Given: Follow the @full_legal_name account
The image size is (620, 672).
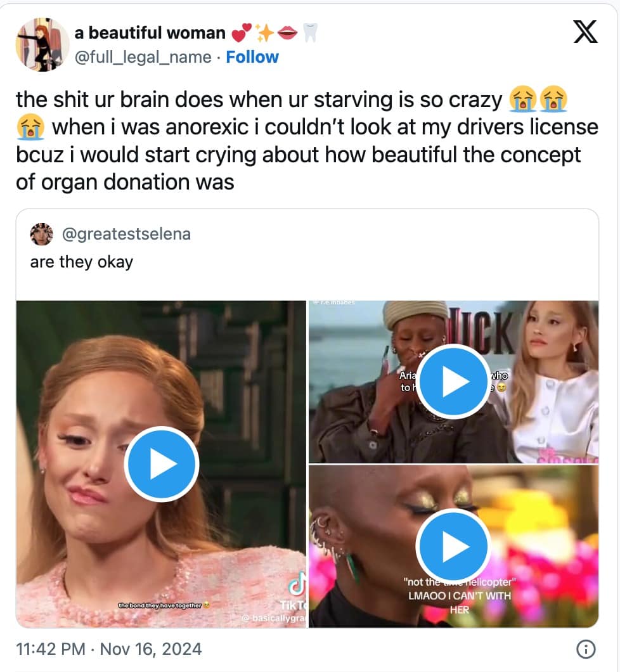Looking at the screenshot, I should (252, 57).
